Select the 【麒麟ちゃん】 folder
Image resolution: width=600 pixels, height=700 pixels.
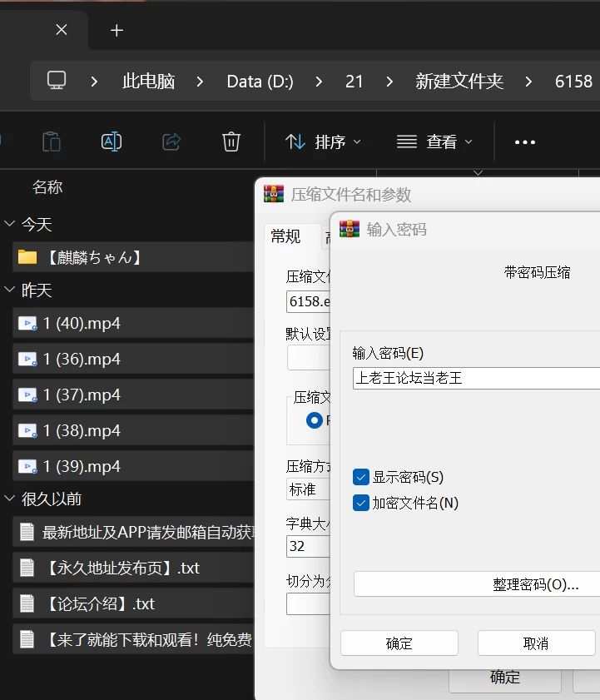pos(133,257)
